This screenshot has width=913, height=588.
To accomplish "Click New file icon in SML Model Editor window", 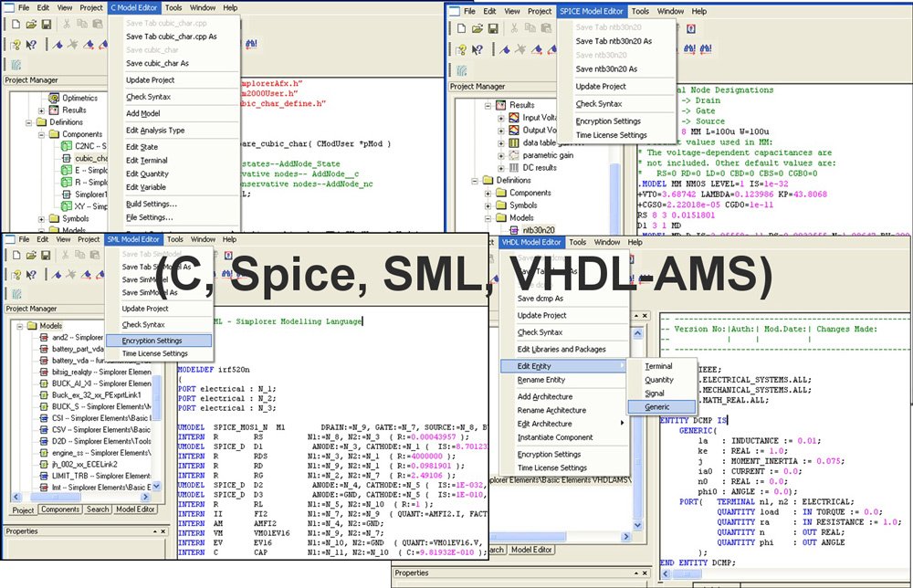I will 16,255.
